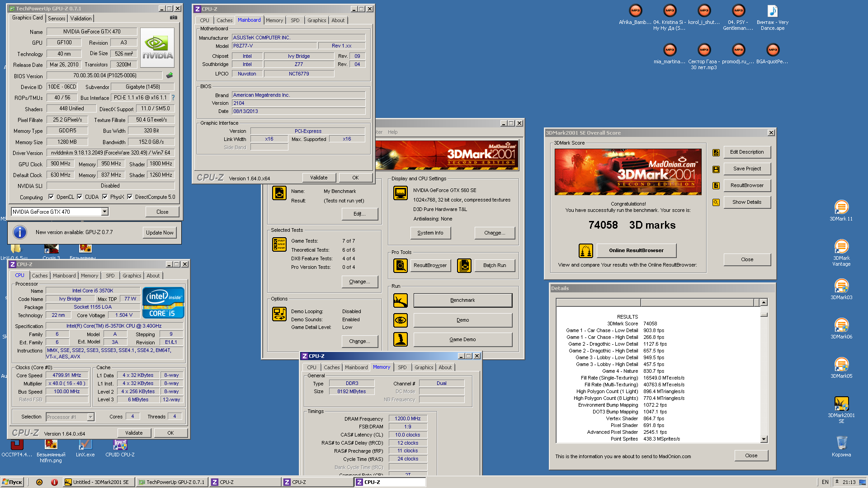Click the Batch Run icon in Pro Tools
This screenshot has height=488, width=868.
click(464, 265)
